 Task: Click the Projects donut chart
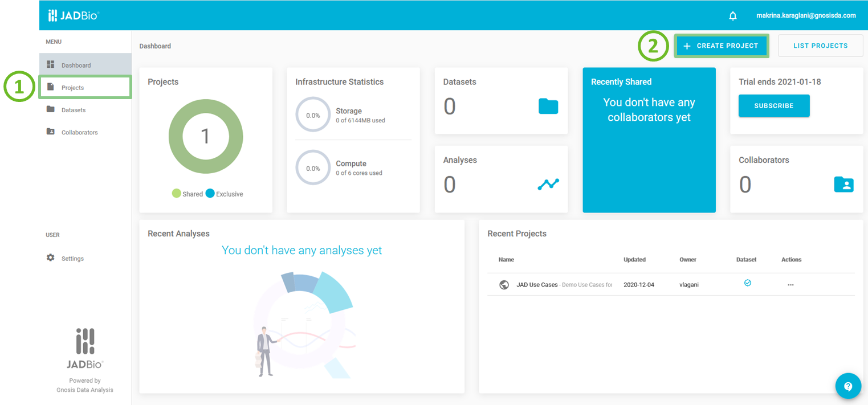tap(206, 137)
